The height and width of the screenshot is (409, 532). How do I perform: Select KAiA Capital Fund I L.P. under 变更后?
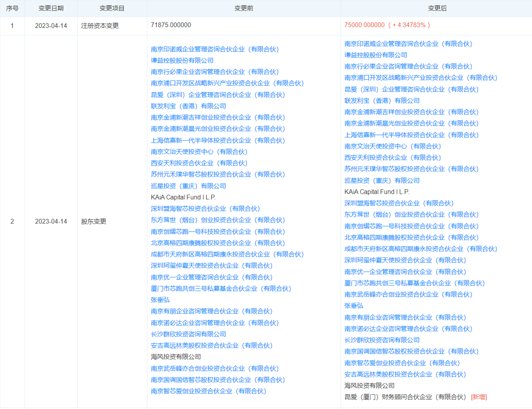coord(377,192)
